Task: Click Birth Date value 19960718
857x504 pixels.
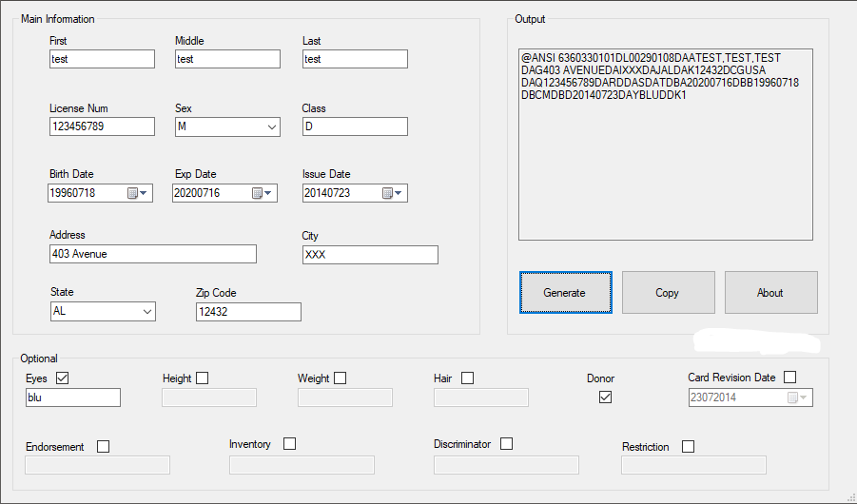Action: pos(72,193)
